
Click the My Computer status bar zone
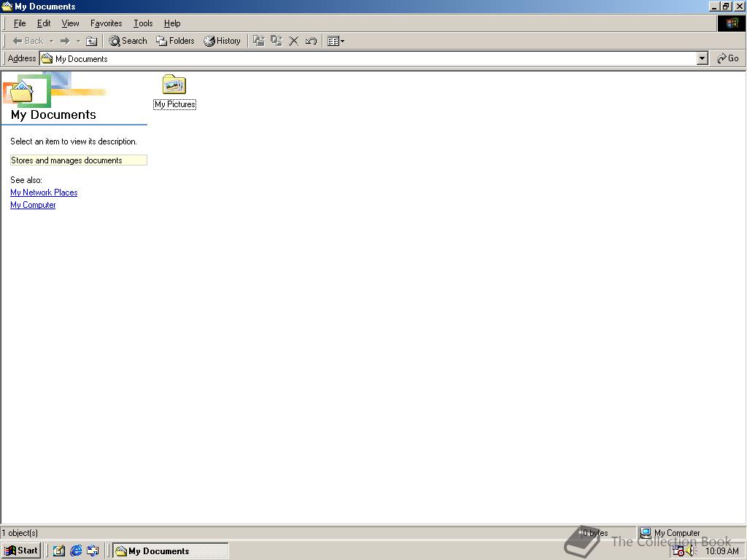click(x=691, y=533)
